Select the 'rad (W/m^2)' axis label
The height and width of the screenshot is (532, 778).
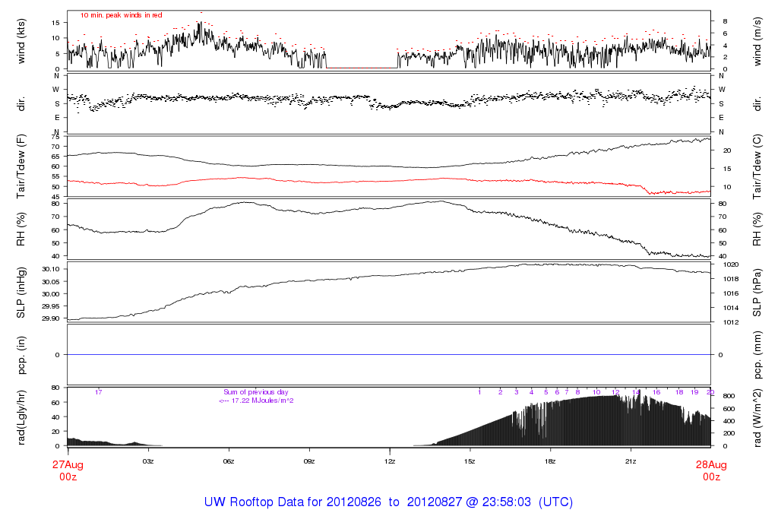tap(757, 416)
